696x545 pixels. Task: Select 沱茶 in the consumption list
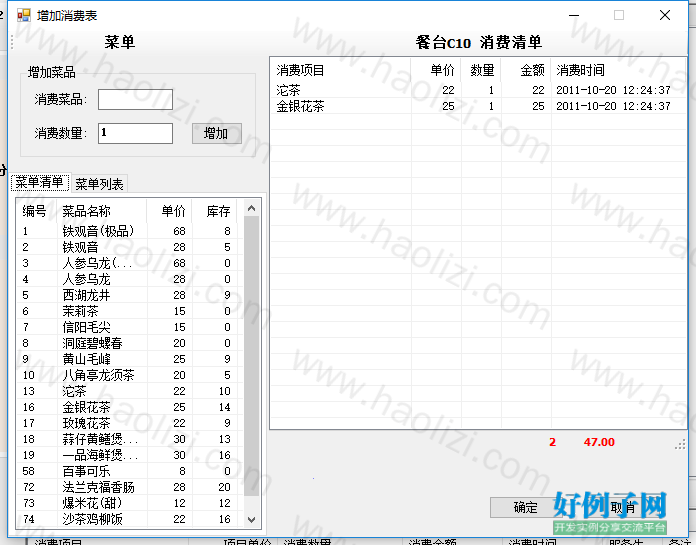pos(478,90)
